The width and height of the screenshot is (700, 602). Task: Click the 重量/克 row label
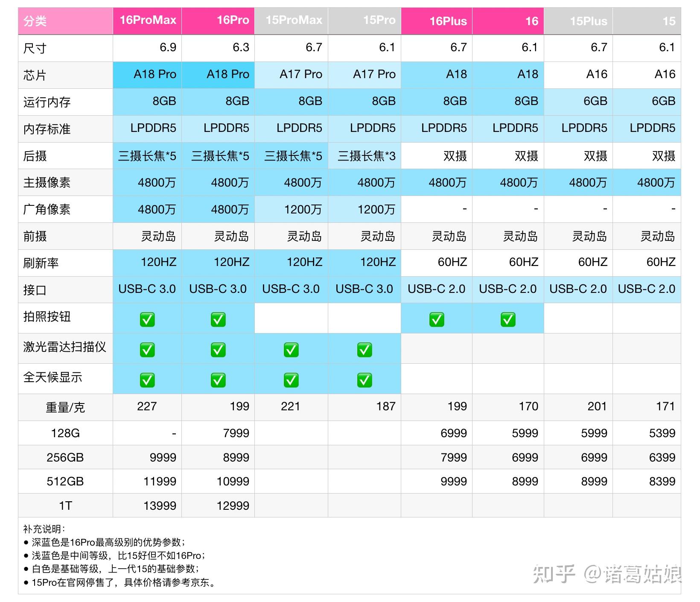(65, 407)
